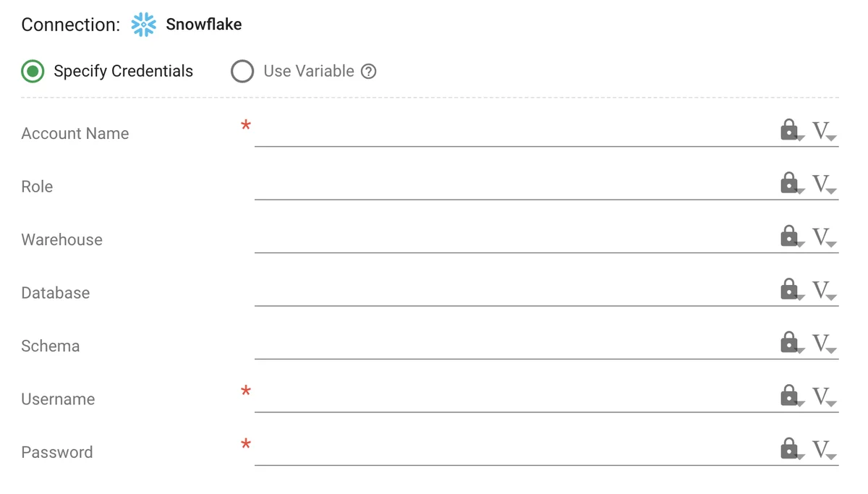The height and width of the screenshot is (494, 868).
Task: Open the lock icon for Account Name
Action: (x=789, y=130)
